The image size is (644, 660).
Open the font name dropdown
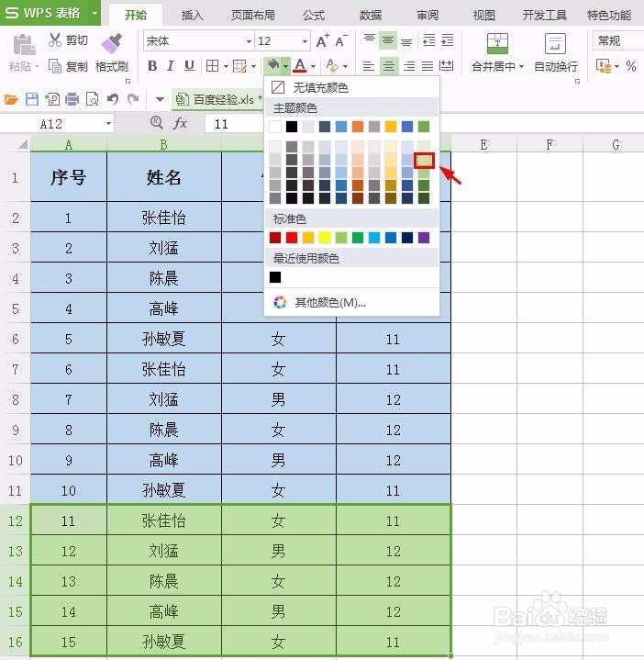(x=249, y=41)
